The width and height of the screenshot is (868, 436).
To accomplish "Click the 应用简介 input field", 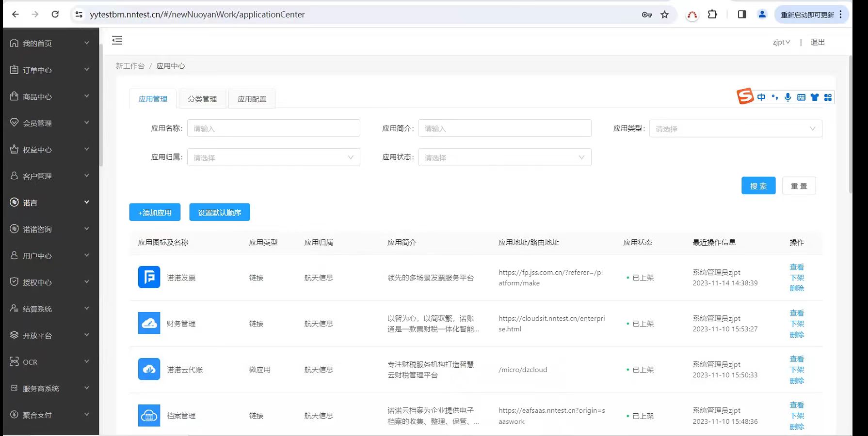I will tap(505, 128).
